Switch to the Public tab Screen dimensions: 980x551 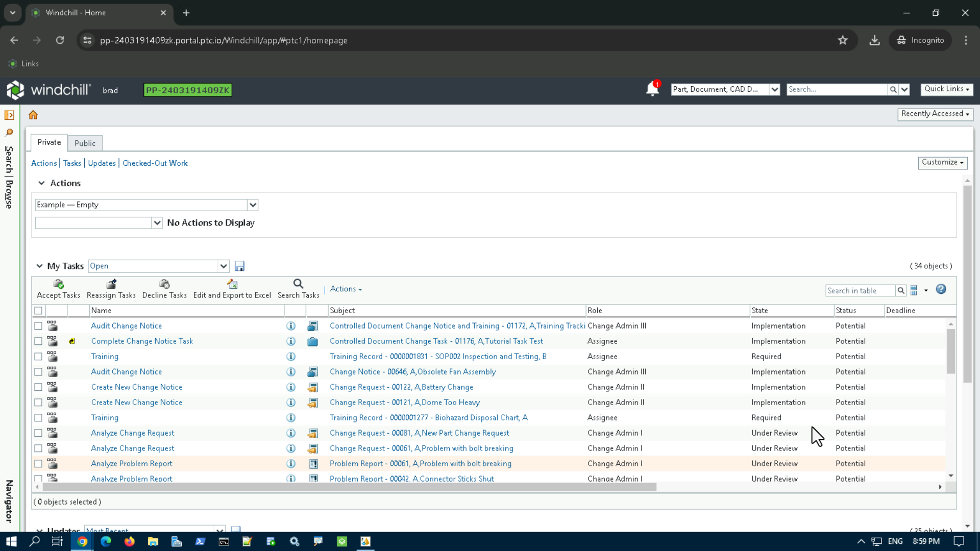[85, 143]
